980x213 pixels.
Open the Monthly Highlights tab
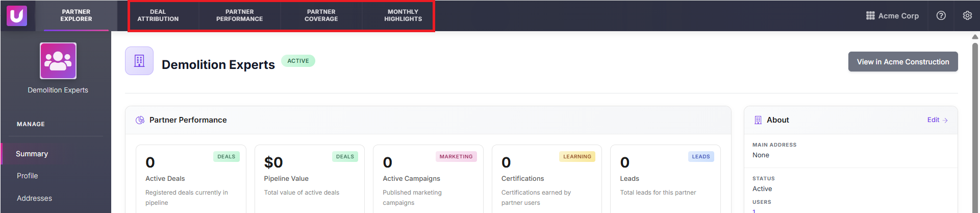click(403, 15)
